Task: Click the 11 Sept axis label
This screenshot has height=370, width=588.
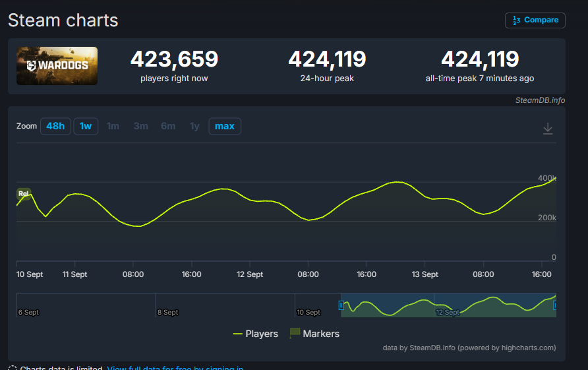Action: click(74, 274)
